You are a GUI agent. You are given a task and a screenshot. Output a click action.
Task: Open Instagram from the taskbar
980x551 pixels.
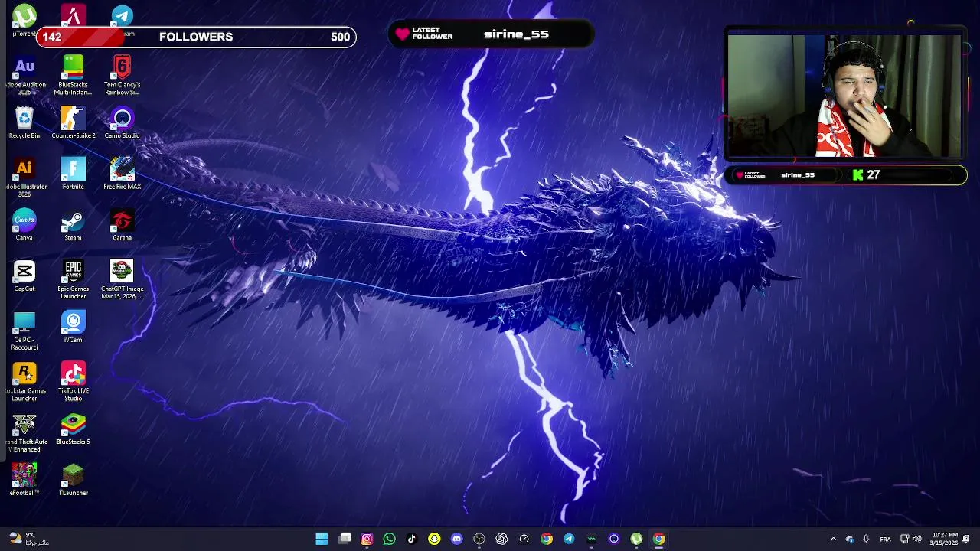(x=367, y=539)
